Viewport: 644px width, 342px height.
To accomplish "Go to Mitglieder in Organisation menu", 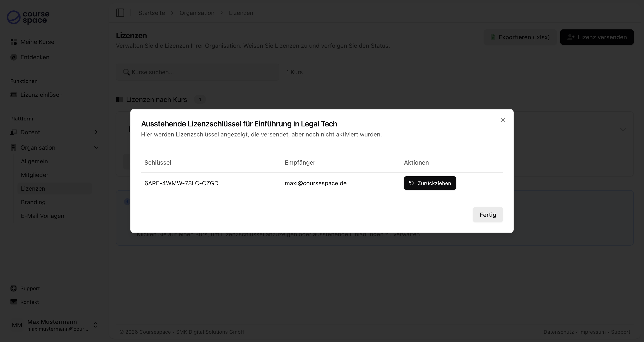I will (x=34, y=175).
